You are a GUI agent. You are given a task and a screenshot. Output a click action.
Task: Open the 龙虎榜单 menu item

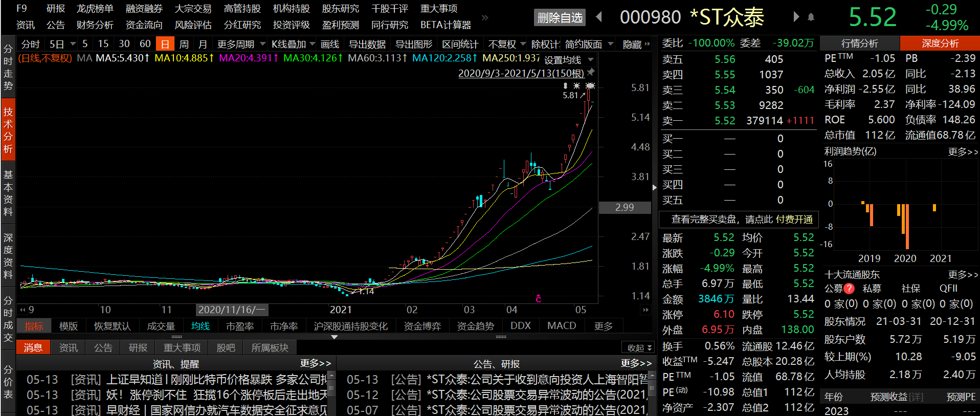point(95,9)
